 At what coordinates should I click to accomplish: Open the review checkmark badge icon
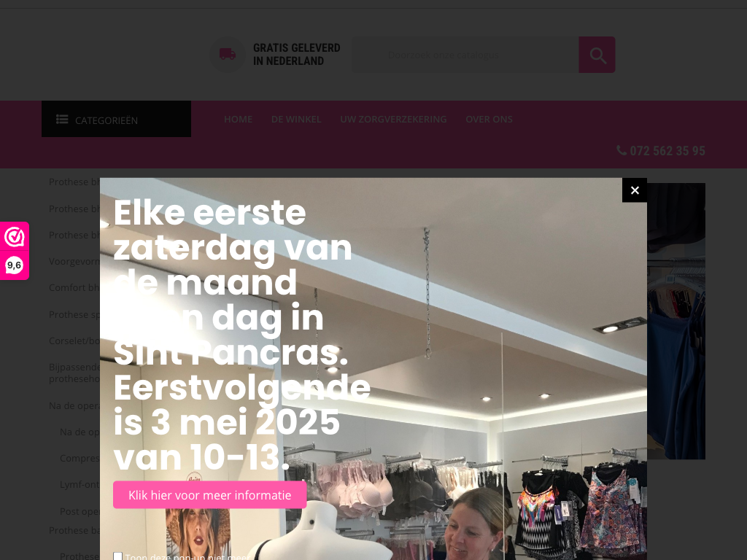[15, 237]
